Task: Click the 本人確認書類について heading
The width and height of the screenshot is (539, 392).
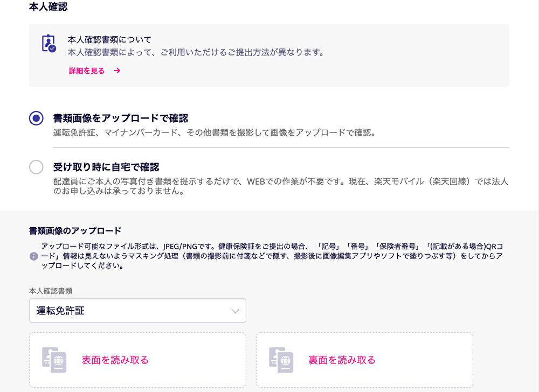Action: pyautogui.click(x=109, y=40)
